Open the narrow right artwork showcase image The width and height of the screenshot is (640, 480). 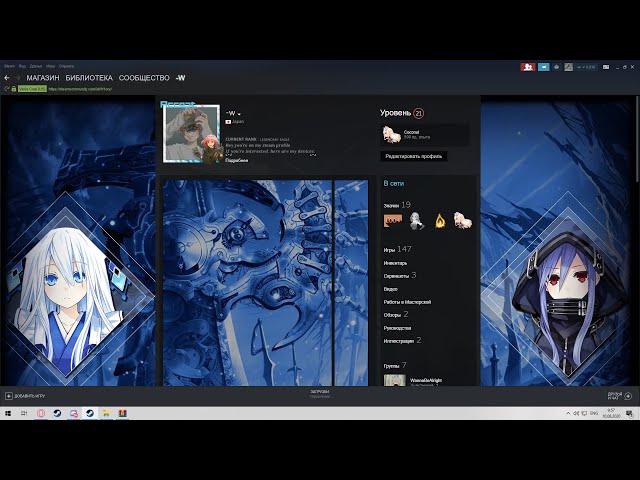click(351, 282)
